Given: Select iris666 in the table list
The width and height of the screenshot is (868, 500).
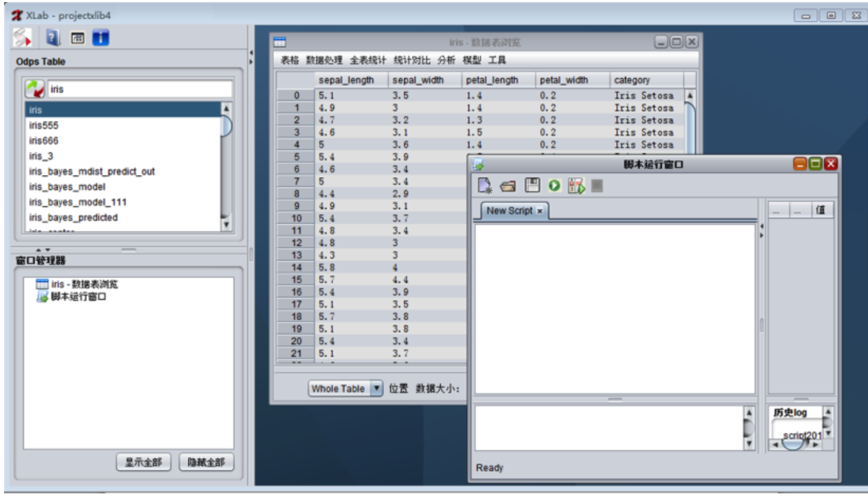Looking at the screenshot, I should 122,141.
